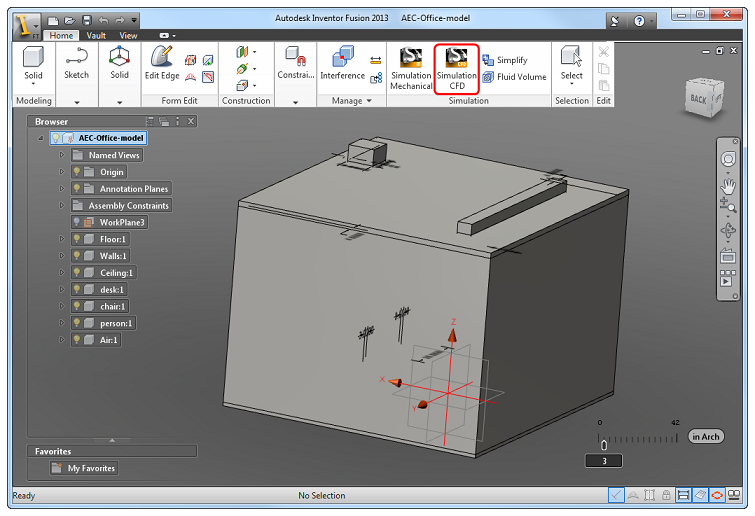
Task: Expand the Named Views node
Action: point(62,155)
